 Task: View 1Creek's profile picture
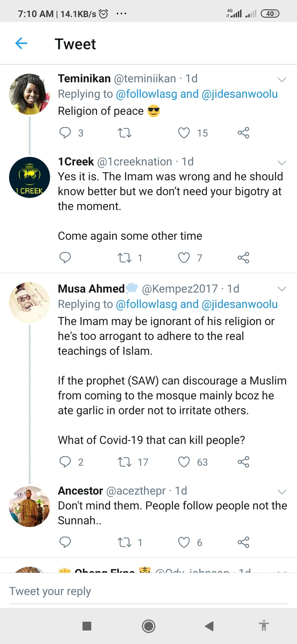point(30,178)
